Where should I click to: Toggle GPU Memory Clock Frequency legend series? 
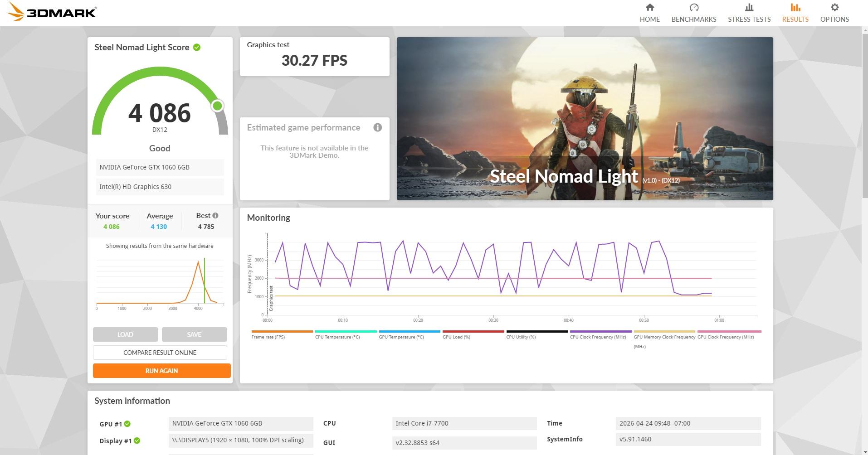pyautogui.click(x=664, y=339)
